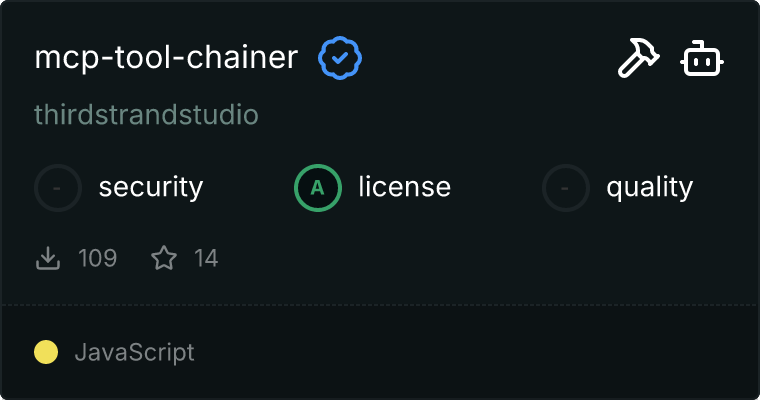Click the download count 109

[98, 259]
